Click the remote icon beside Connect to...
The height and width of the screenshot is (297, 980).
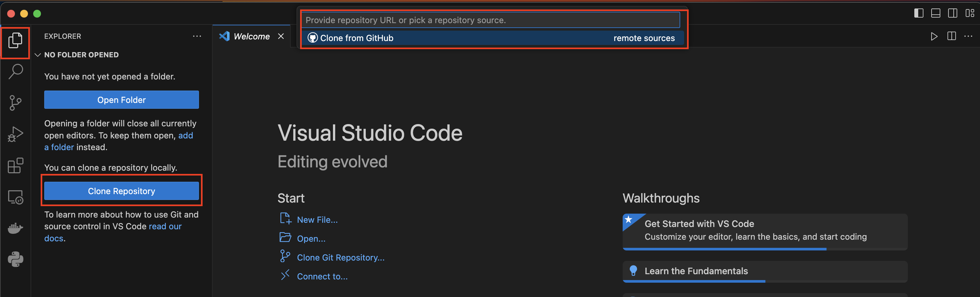tap(285, 275)
